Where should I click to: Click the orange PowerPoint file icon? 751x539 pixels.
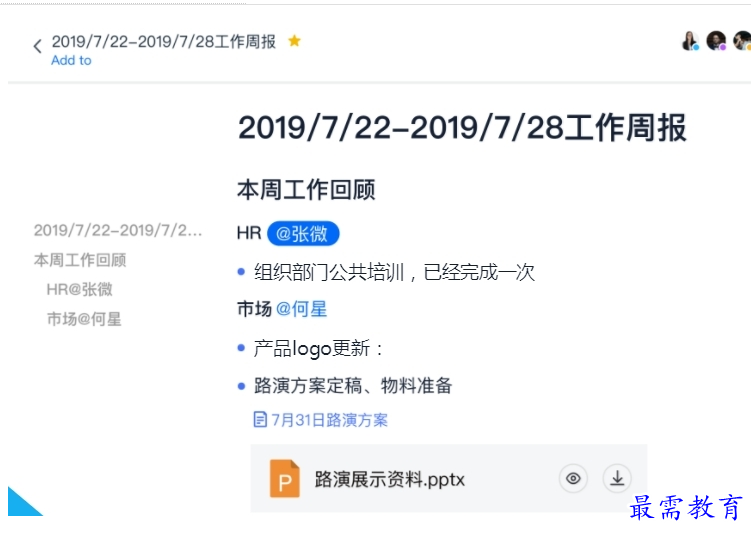[285, 479]
